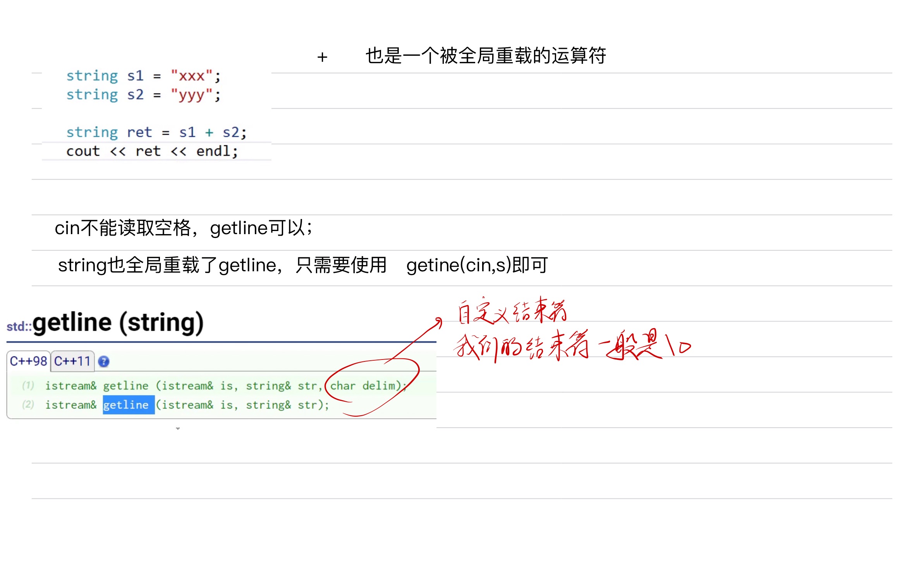
Task: Click the string s1 = "xxx" code line
Action: [x=143, y=76]
